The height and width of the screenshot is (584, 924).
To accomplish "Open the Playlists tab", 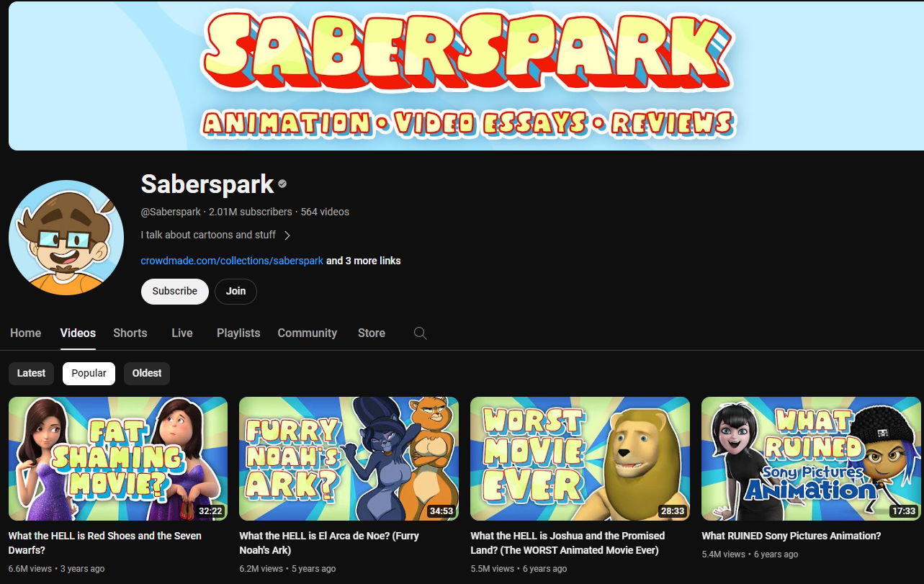I will click(238, 333).
